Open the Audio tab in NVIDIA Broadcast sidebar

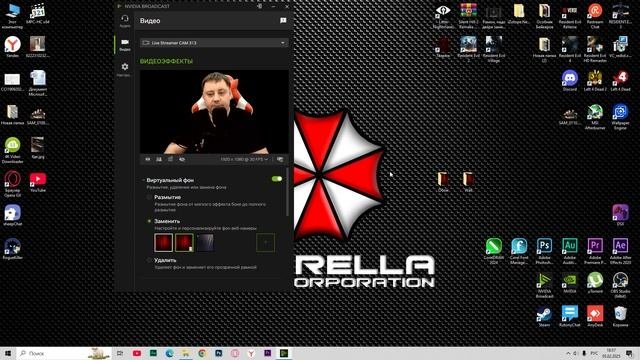tap(125, 21)
